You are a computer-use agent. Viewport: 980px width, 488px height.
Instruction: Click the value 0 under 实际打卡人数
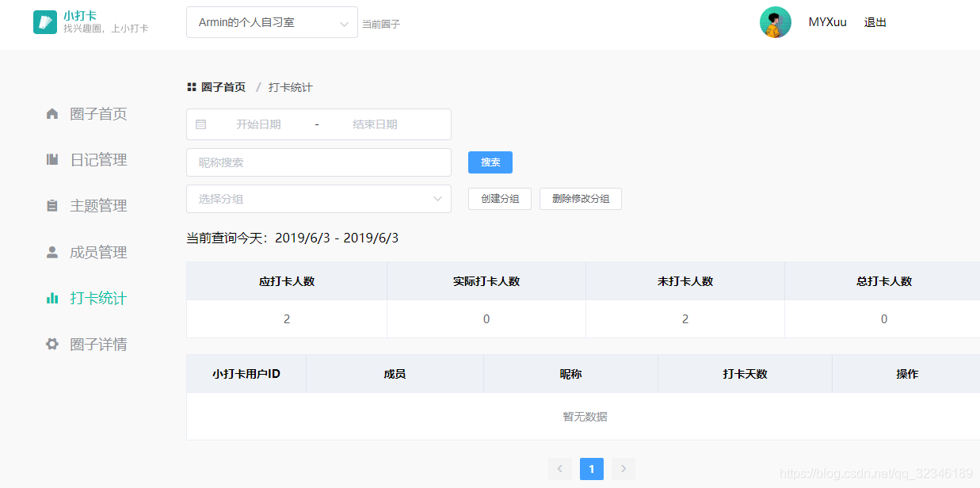[x=486, y=319]
